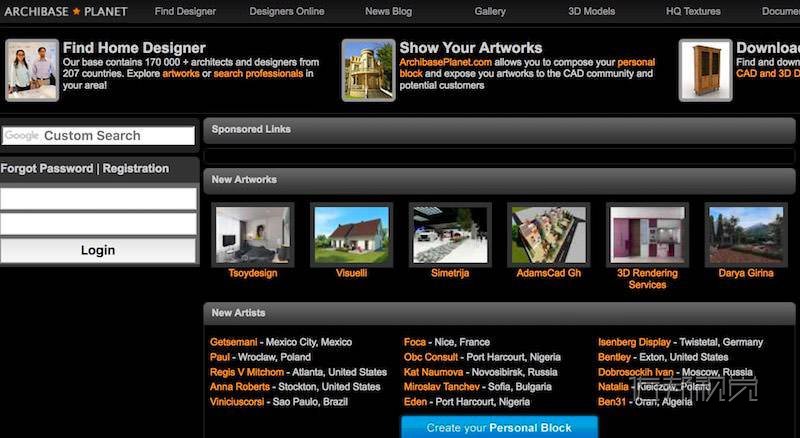Open the Find Designer menu item

(x=185, y=12)
